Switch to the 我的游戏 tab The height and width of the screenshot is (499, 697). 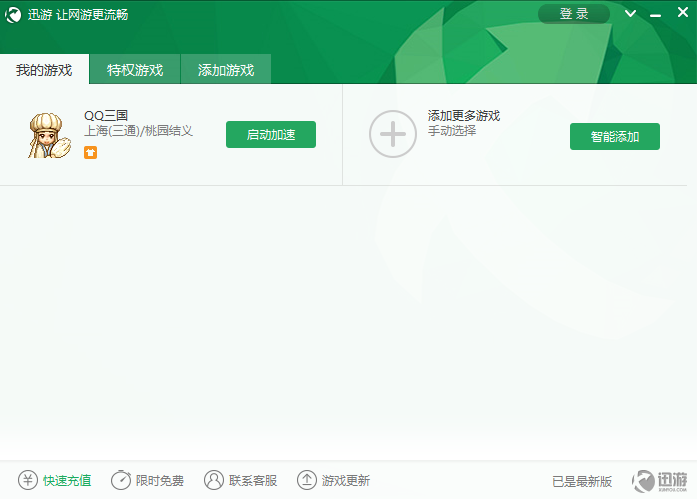44,69
